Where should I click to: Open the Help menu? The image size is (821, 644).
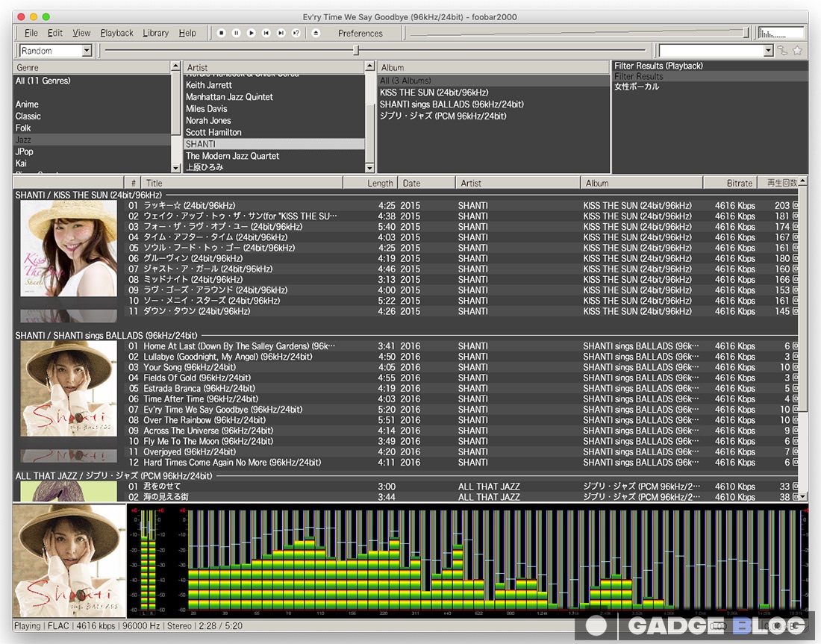coord(187,33)
